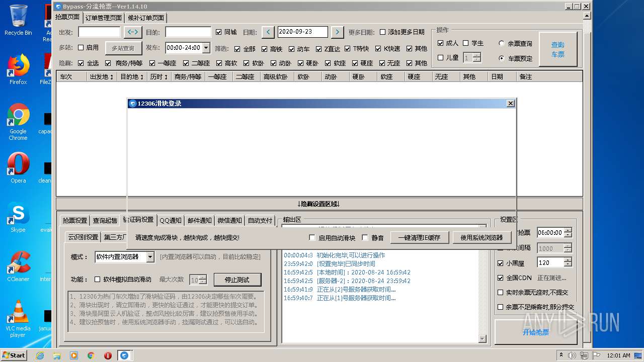This screenshot has height=362, width=644.
Task: Click 查询车票 button
Action: [x=557, y=49]
